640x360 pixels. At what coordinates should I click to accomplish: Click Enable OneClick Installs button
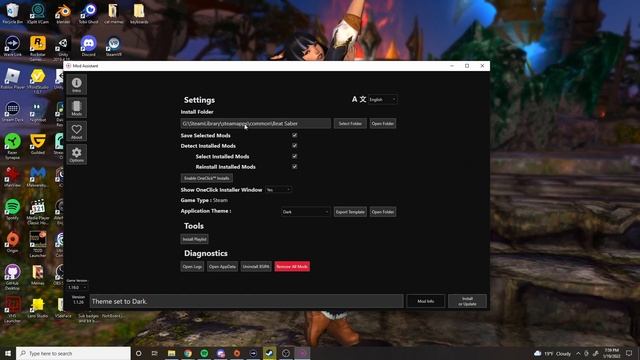(x=207, y=178)
